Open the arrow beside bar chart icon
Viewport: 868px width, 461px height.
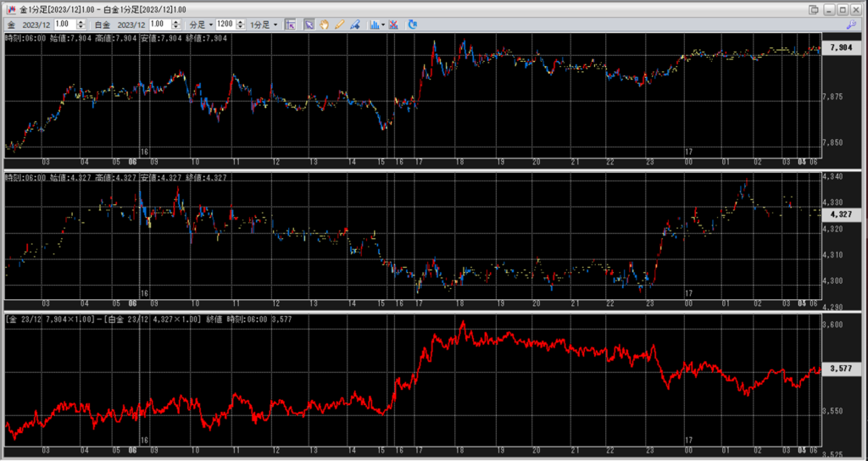click(x=384, y=25)
